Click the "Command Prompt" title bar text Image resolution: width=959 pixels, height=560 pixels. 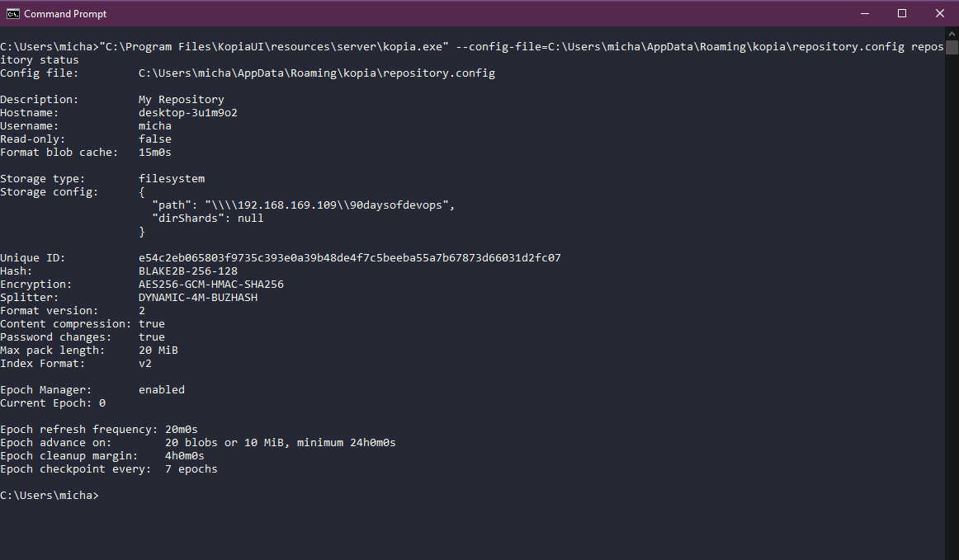point(65,14)
